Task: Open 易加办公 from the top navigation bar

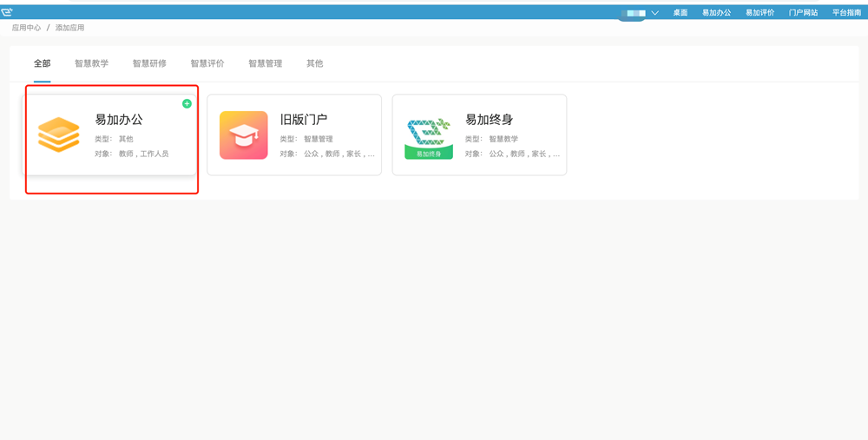Action: pos(716,13)
